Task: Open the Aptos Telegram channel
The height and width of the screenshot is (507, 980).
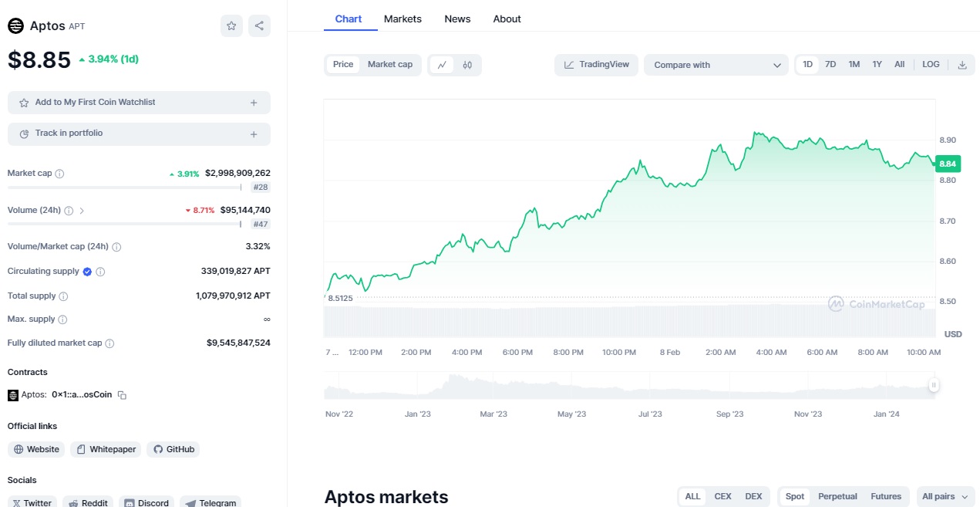Action: point(210,503)
